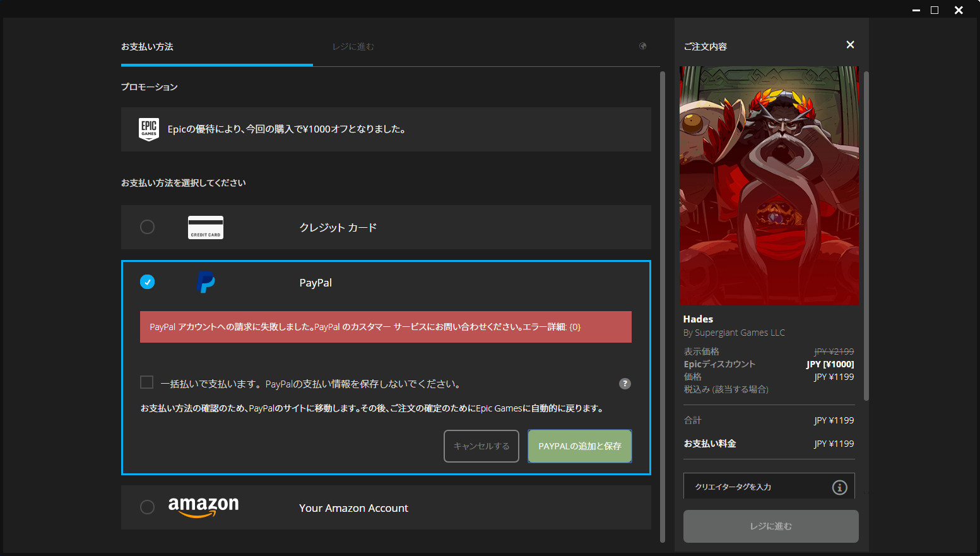Click the Your Amazon Account label
Screen dimensions: 980x556
coord(353,508)
